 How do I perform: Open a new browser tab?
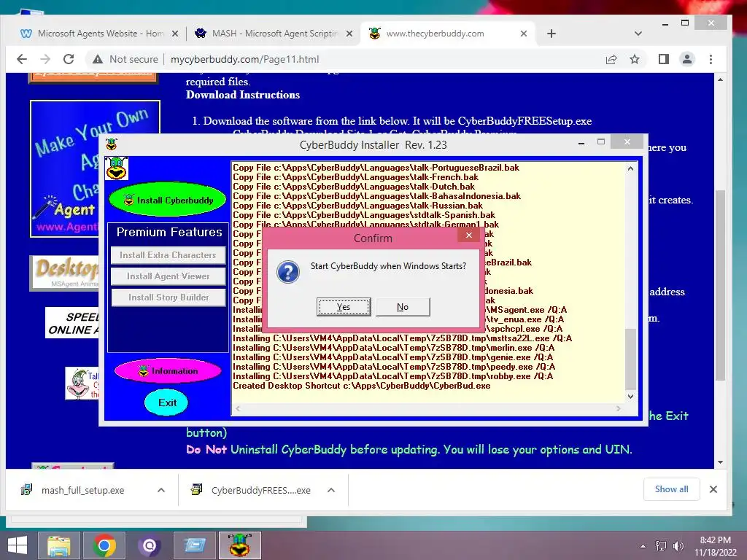pos(551,34)
